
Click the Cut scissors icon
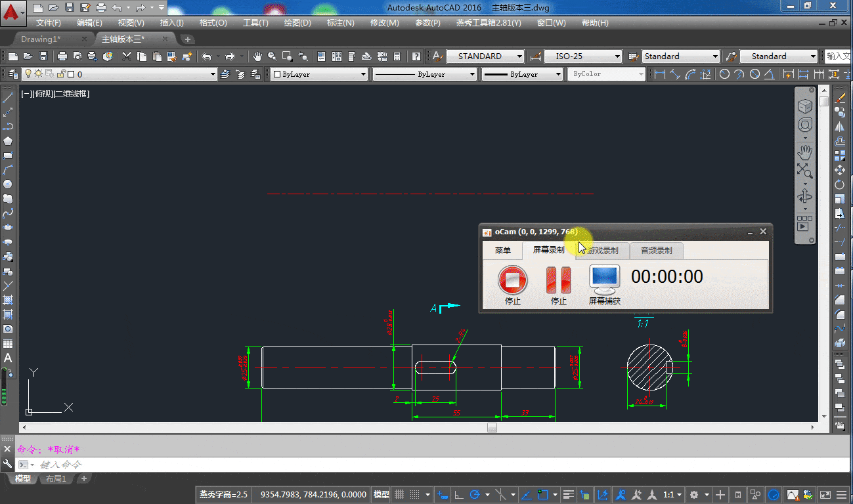coord(127,56)
